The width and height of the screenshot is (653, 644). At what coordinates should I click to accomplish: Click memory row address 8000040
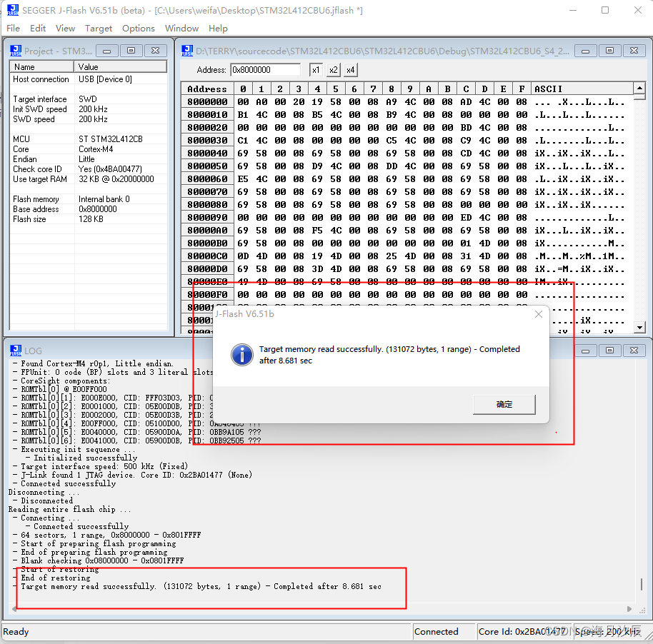click(207, 154)
